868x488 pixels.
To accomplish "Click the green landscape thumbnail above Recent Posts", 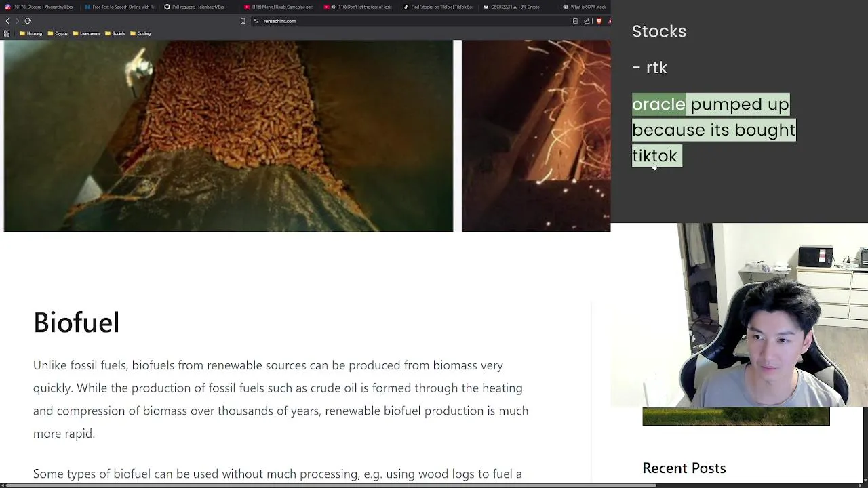I will coord(736,416).
